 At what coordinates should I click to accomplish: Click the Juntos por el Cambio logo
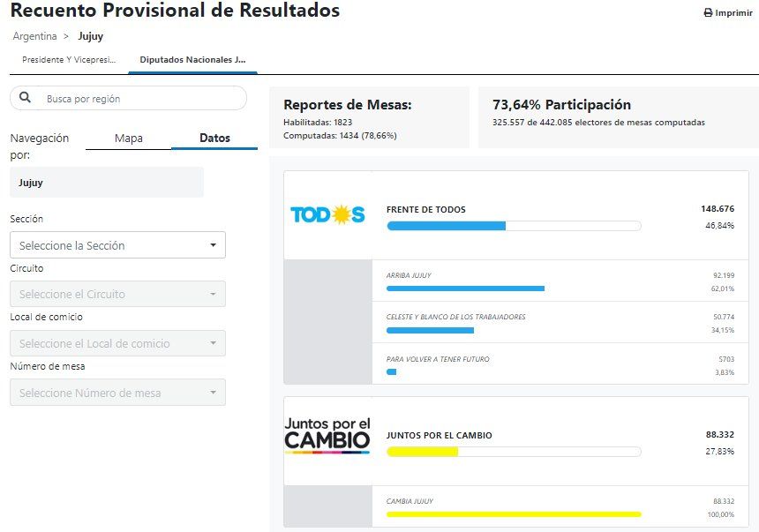(x=327, y=435)
